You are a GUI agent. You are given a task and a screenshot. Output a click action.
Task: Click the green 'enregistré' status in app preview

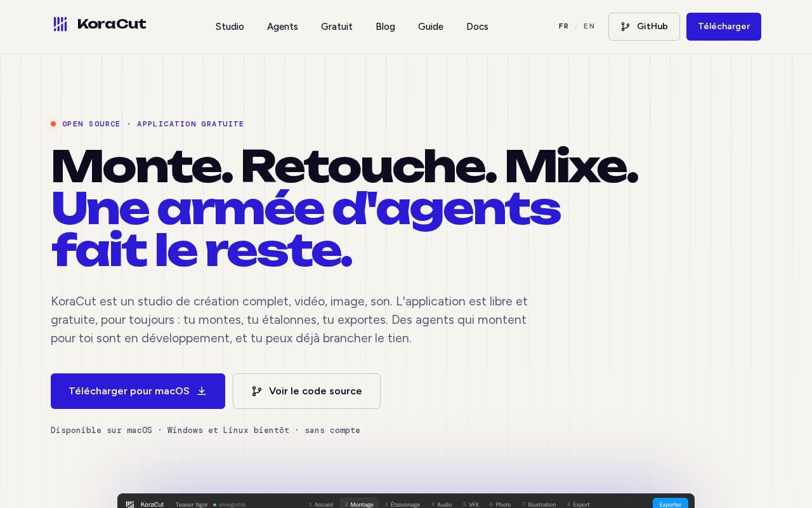coord(230,504)
